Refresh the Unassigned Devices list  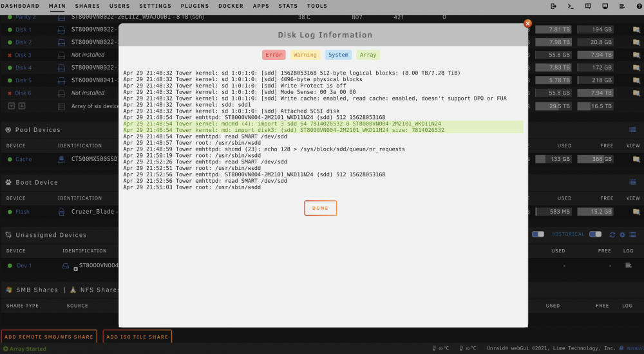pos(612,235)
